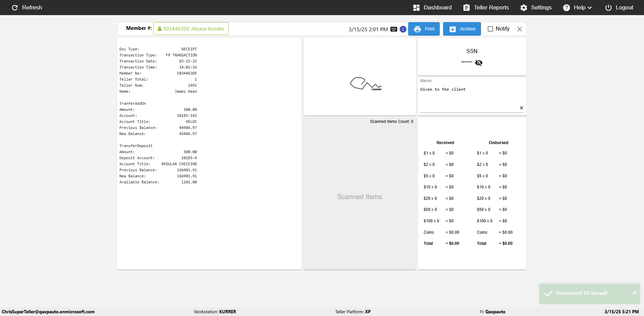
Task: Open Settings from the top bar
Action: point(536,7)
